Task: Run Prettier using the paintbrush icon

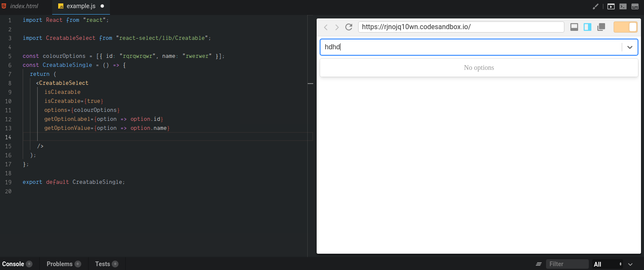Action: point(596,6)
